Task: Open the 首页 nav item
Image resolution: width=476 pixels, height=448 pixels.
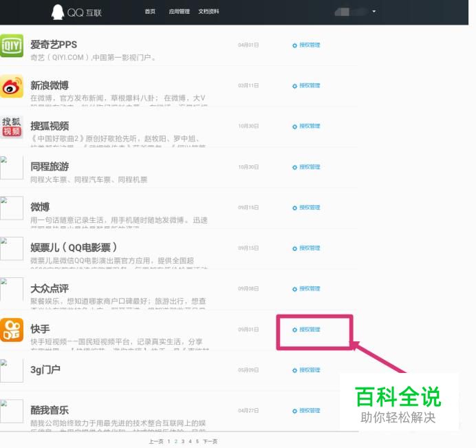Action: click(150, 12)
